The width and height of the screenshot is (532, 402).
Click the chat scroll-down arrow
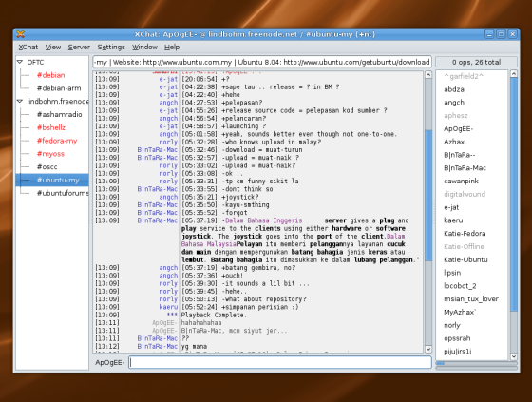[x=428, y=349]
